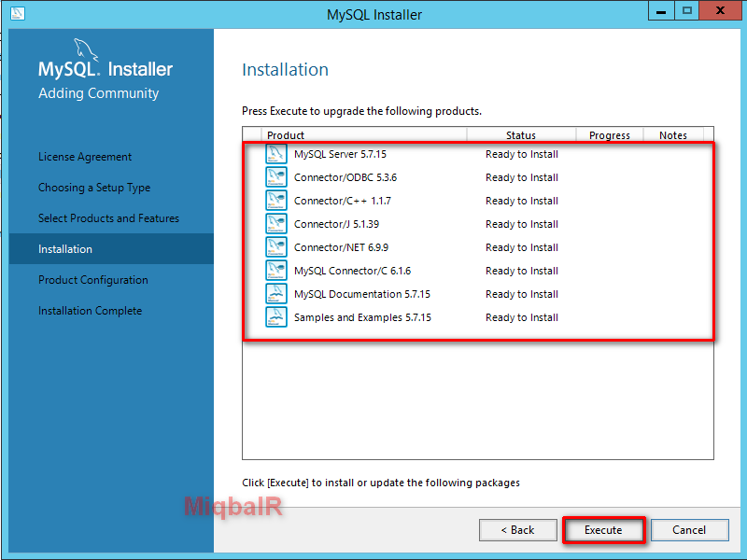
Task: Click the MySQL Server 5.7.15 dolphin icon
Action: coord(275,153)
